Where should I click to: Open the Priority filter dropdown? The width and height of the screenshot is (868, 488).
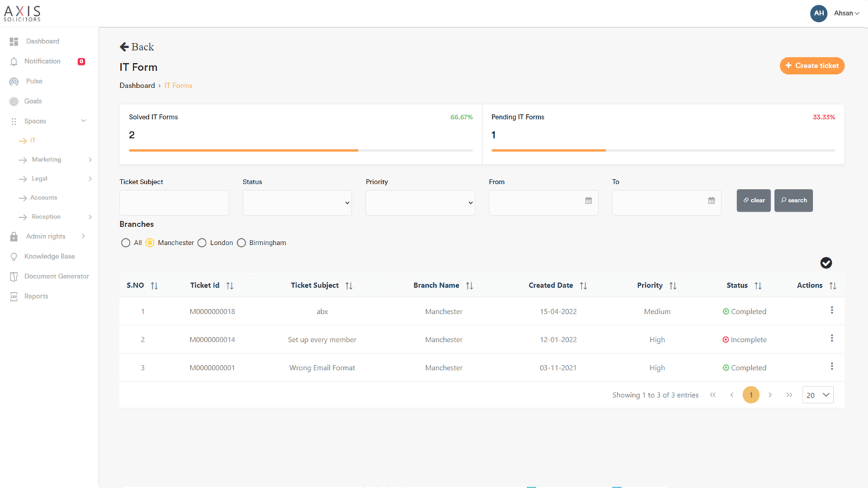click(420, 203)
